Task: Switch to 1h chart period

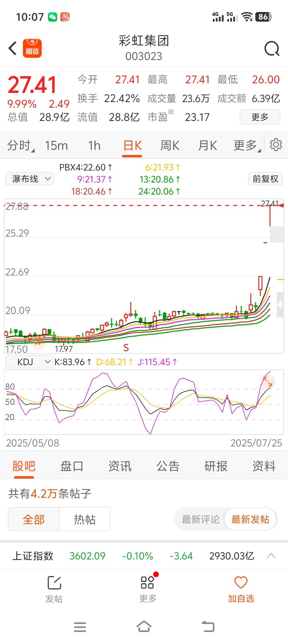Action: click(x=94, y=145)
